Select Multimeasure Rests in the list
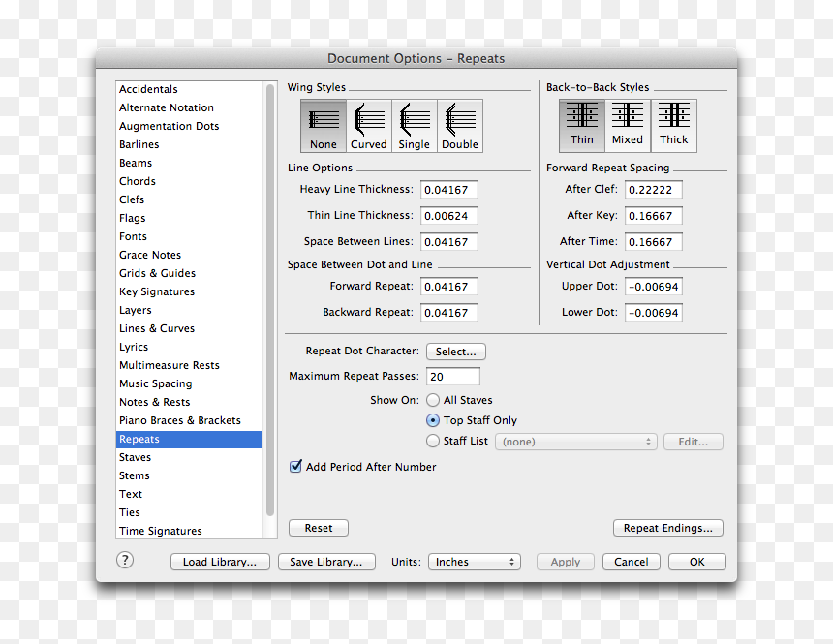The height and width of the screenshot is (644, 833). (x=189, y=365)
